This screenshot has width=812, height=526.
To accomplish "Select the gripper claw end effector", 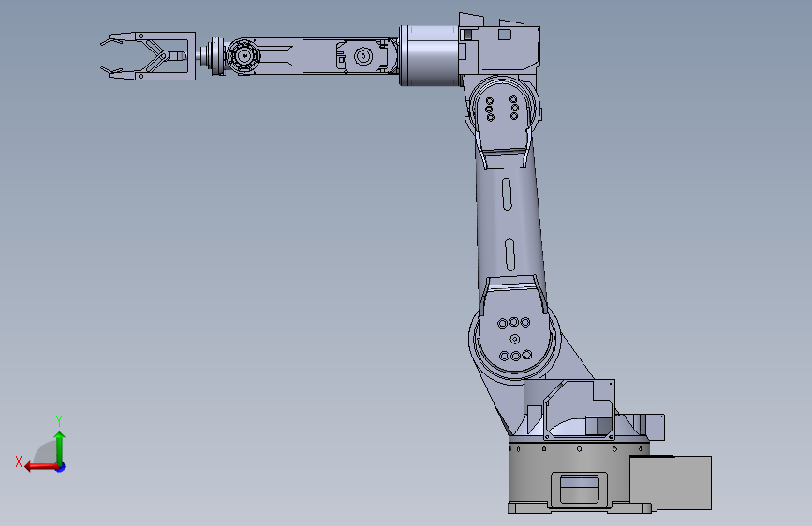I will point(148,56).
